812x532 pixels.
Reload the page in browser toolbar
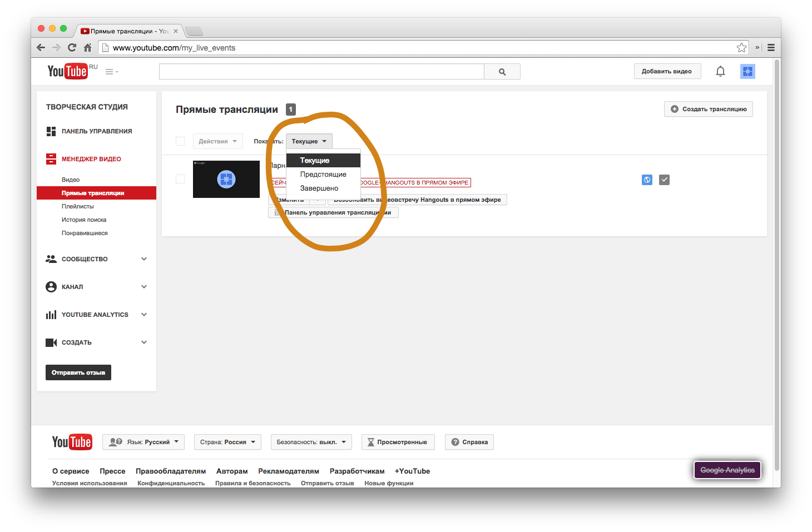click(x=72, y=48)
